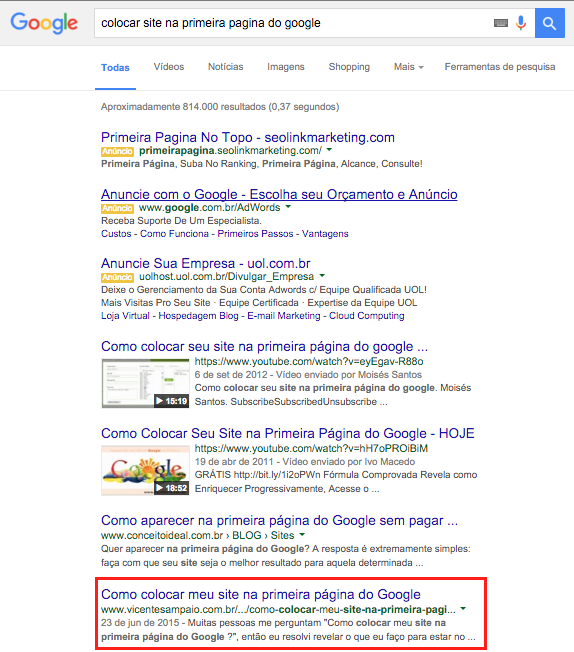Viewport: 574px width, 652px height.
Task: Click the Anúncio badge of AdWords ad
Action: point(117,208)
